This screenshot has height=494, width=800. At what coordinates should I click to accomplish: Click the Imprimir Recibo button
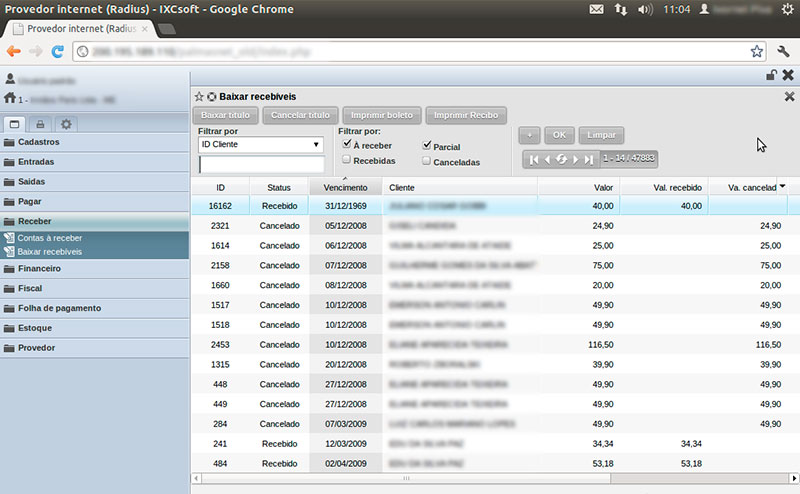(466, 115)
